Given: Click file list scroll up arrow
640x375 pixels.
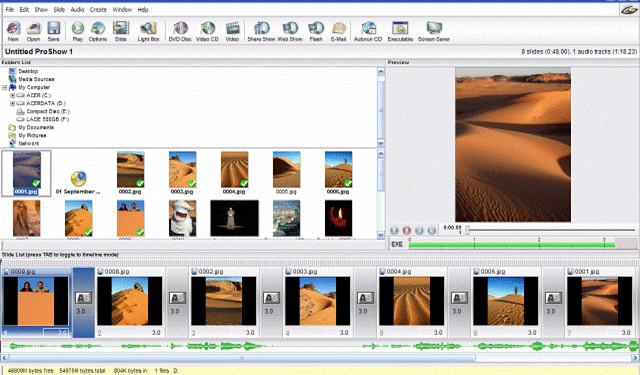Looking at the screenshot, I should tap(380, 153).
